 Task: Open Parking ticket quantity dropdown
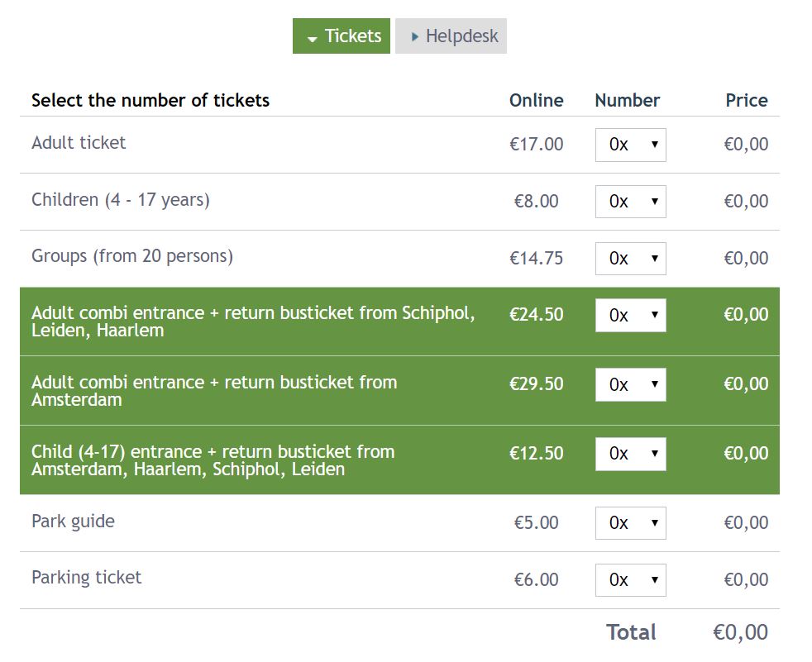pos(630,580)
